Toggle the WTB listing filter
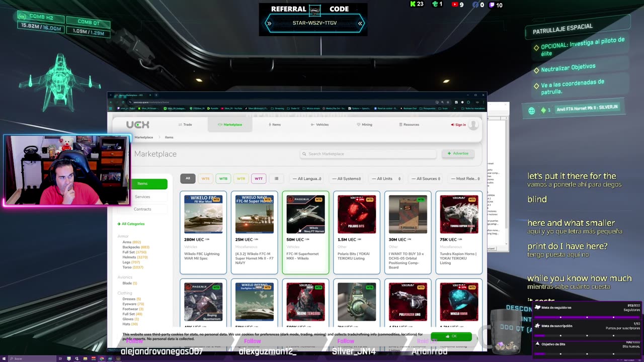 point(223,178)
